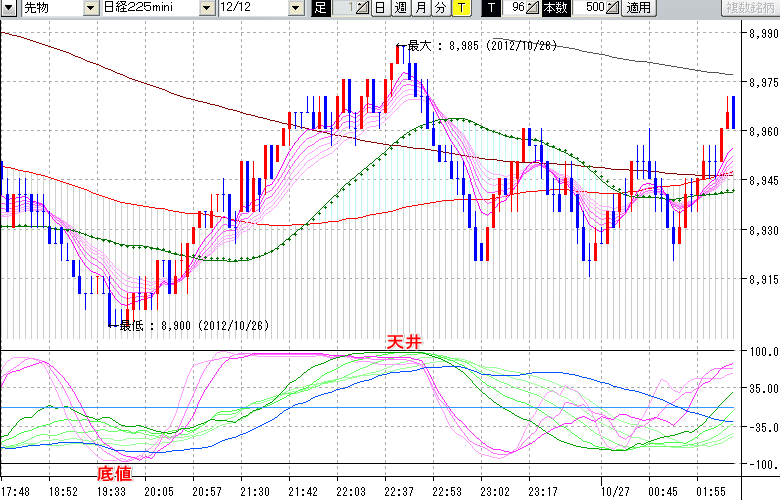Click the spinner next to value 96
The width and height of the screenshot is (780, 500).
533,8
